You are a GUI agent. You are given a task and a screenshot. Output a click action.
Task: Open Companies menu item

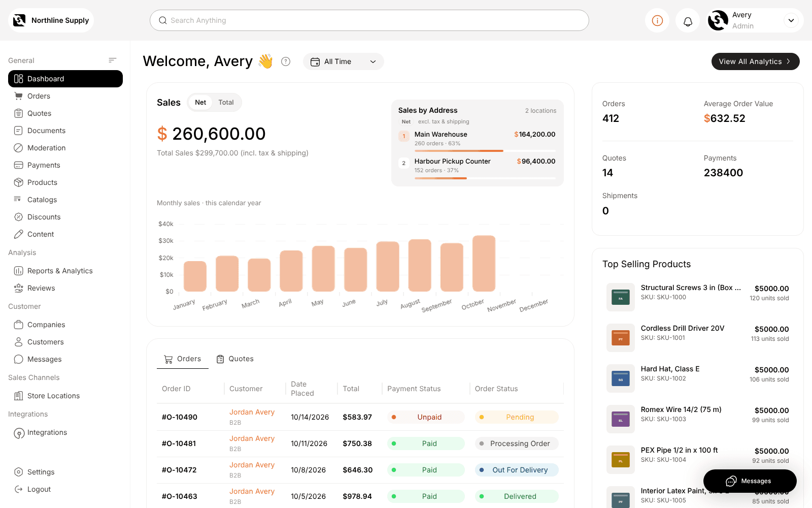[65, 325]
